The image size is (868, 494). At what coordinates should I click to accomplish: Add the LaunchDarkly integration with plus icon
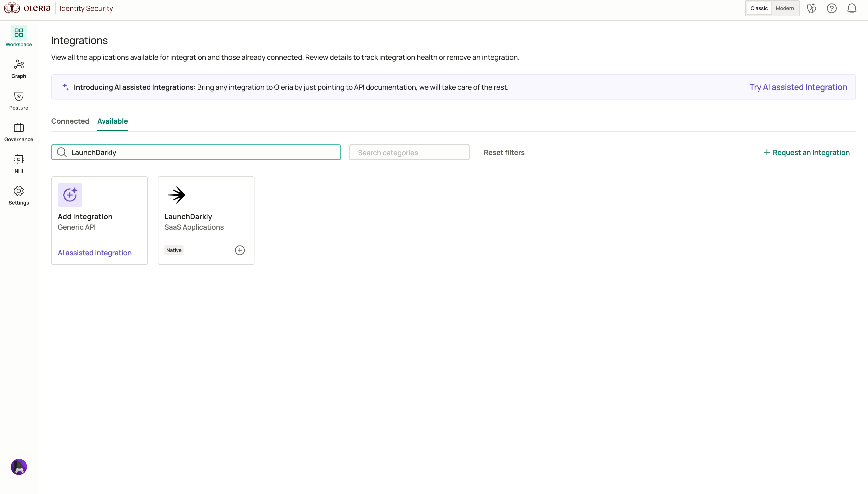point(240,251)
